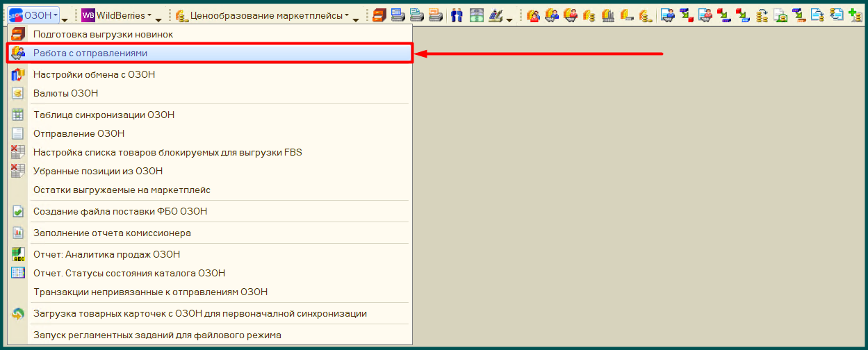This screenshot has height=350, width=868.
Task: Select Запуск регламентных заданий для файлового режима
Action: coord(209,335)
